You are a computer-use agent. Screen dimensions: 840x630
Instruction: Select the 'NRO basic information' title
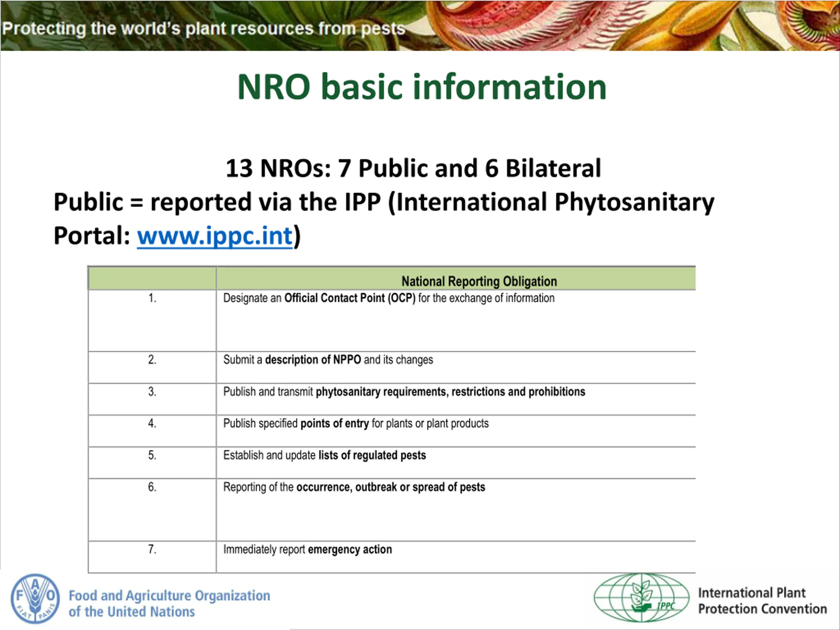pyautogui.click(x=422, y=87)
